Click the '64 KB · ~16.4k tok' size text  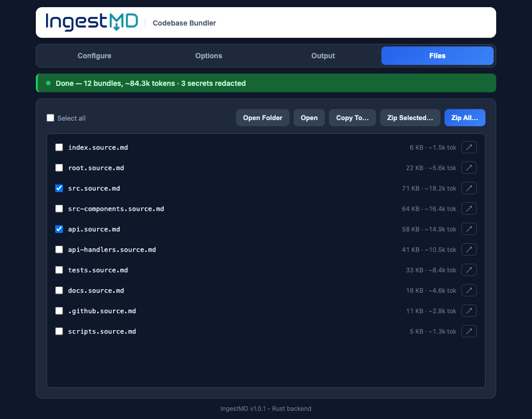pyautogui.click(x=429, y=209)
